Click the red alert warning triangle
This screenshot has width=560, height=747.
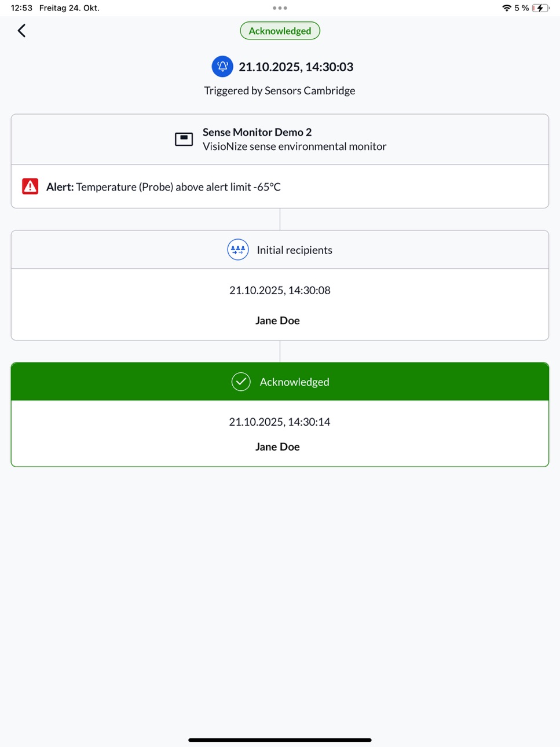tap(30, 186)
